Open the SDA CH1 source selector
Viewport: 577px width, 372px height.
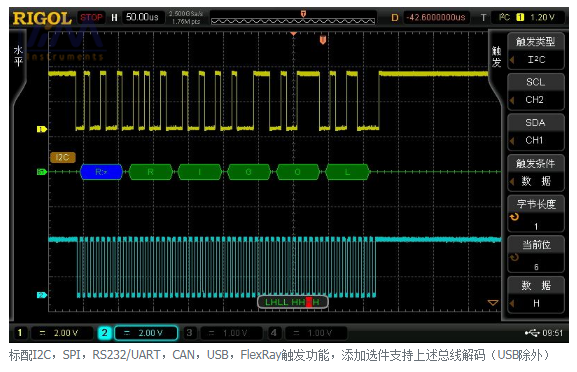tap(536, 132)
